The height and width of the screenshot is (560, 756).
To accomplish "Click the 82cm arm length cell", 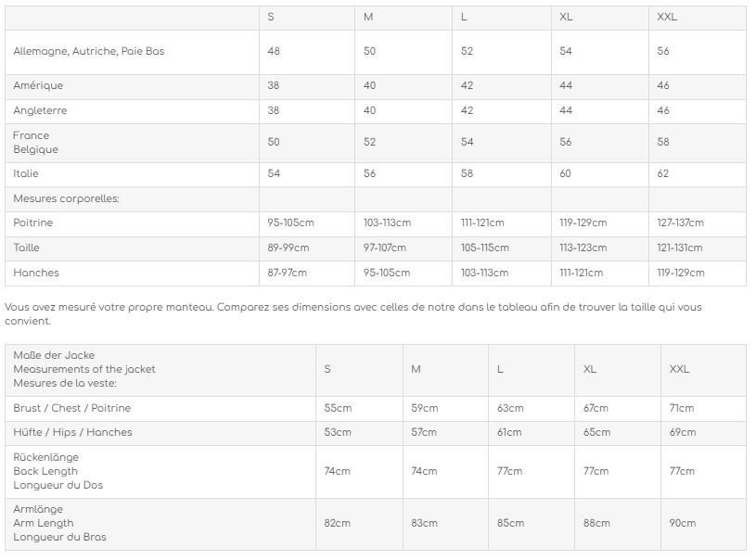I will (338, 524).
